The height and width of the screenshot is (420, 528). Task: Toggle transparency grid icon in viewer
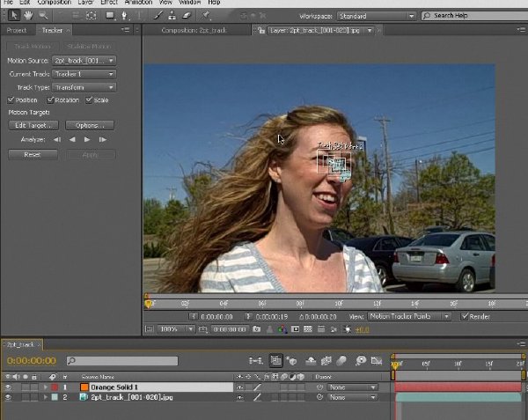click(x=308, y=329)
